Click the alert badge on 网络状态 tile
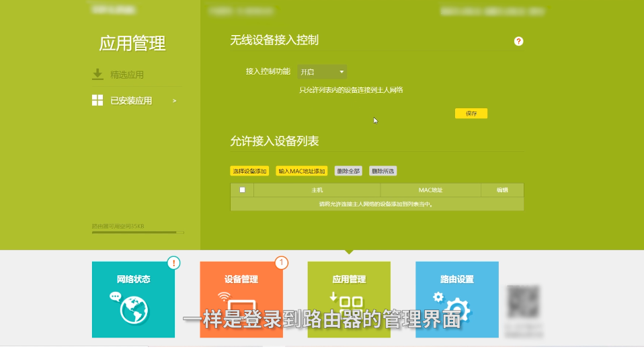This screenshot has height=349, width=644. pyautogui.click(x=174, y=262)
